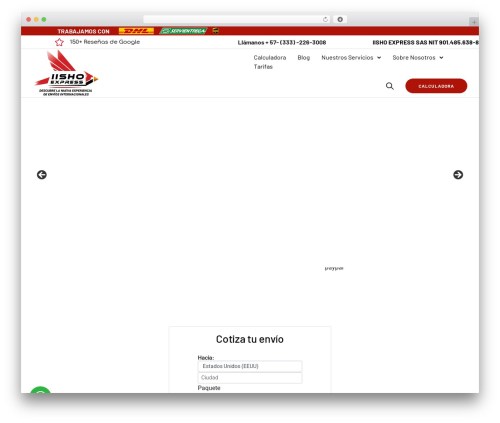The image size is (500, 423).
Task: Reload the page from the browser address bar
Action: pos(325,19)
